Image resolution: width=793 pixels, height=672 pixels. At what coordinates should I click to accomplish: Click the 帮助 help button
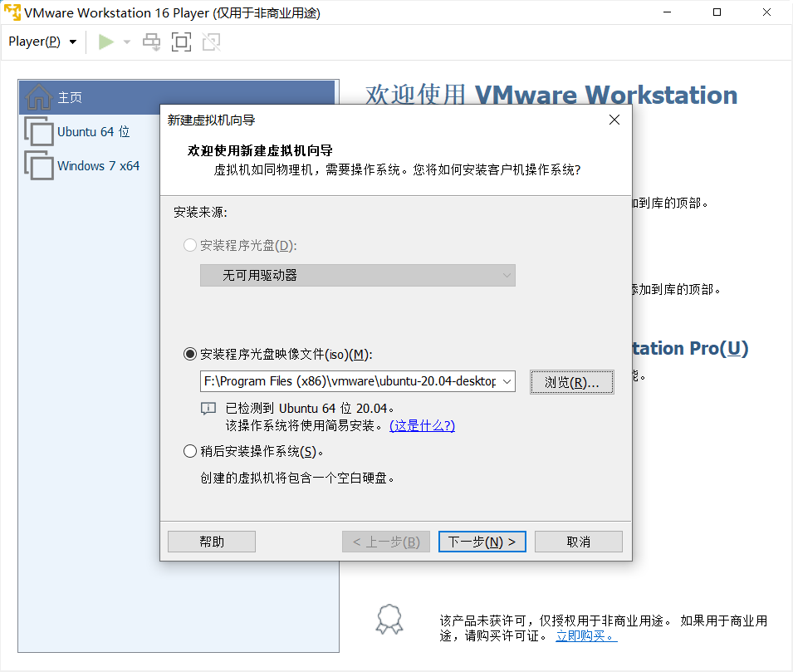tap(212, 542)
